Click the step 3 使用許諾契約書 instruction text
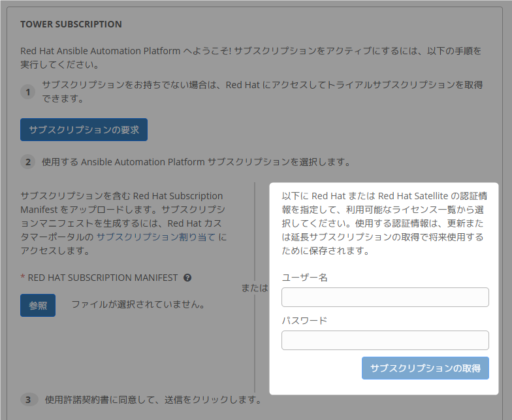This screenshot has height=420, width=512. click(153, 400)
